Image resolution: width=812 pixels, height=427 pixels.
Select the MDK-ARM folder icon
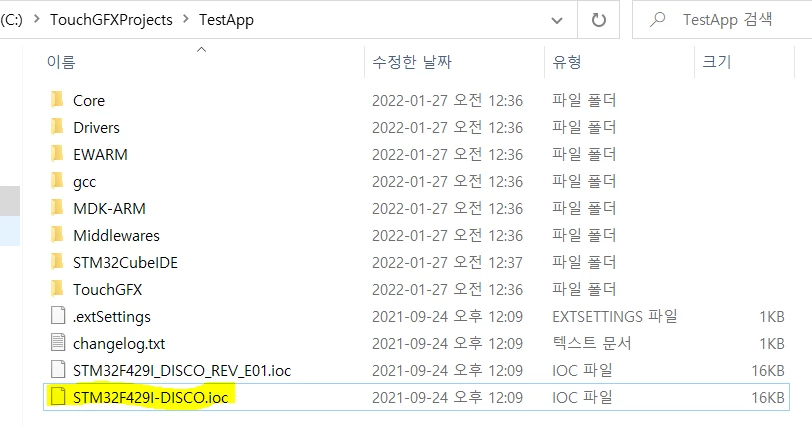point(57,208)
